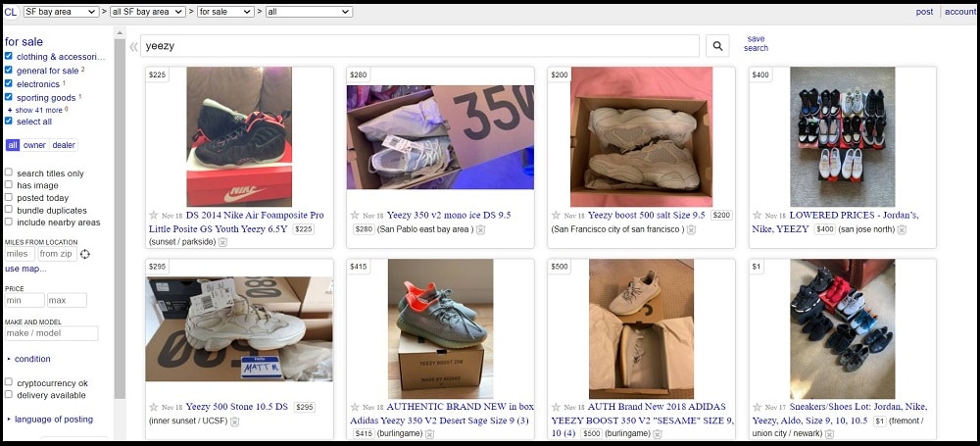Image resolution: width=980 pixels, height=446 pixels.
Task: Click the min price field
Action: 25,300
